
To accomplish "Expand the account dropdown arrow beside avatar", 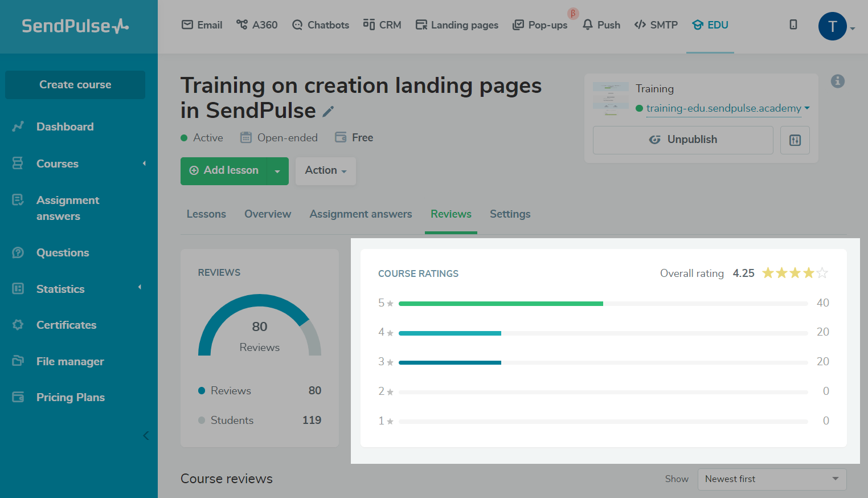I will (853, 28).
